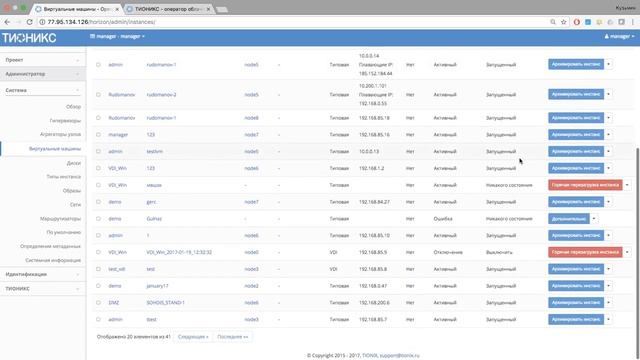
Task: Check the VDI_Win_2017-01-19 row checkbox
Action: click(98, 252)
